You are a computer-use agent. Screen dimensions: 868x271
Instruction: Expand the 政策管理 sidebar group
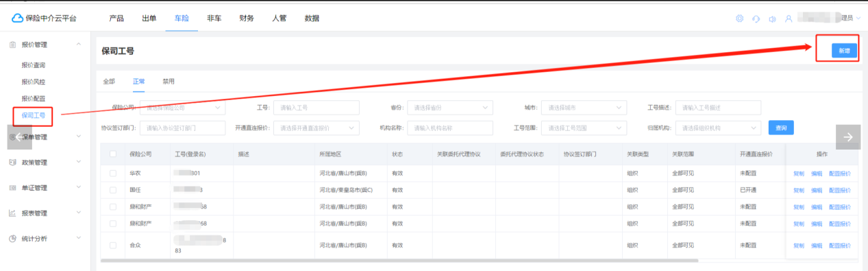click(x=79, y=163)
